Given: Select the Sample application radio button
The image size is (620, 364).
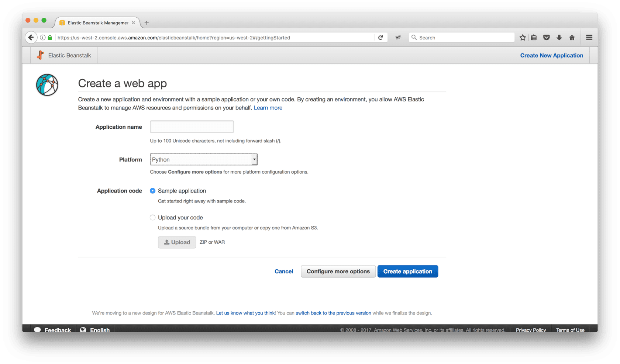Looking at the screenshot, I should (152, 191).
